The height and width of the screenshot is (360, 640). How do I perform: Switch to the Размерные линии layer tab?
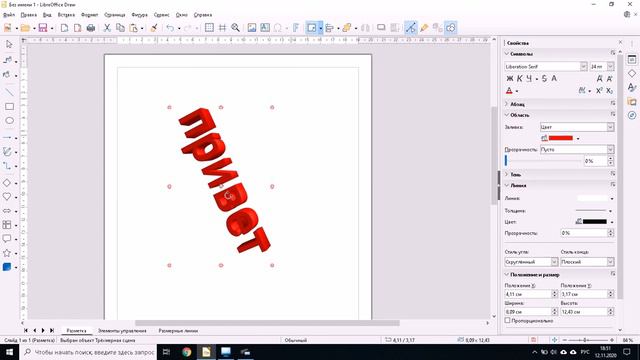[x=178, y=331]
